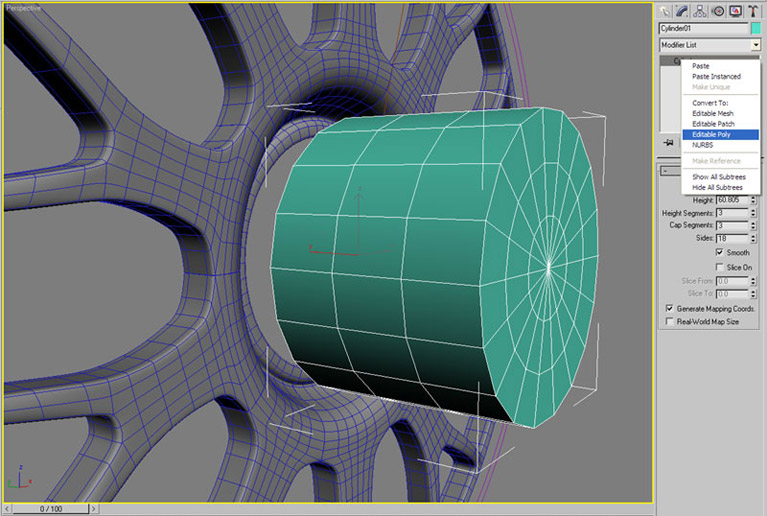Expand the Modifier List dropdown
This screenshot has height=516, width=767.
click(755, 45)
